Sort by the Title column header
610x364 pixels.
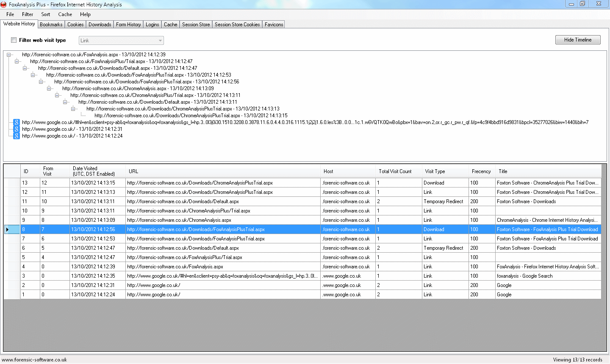(549, 171)
